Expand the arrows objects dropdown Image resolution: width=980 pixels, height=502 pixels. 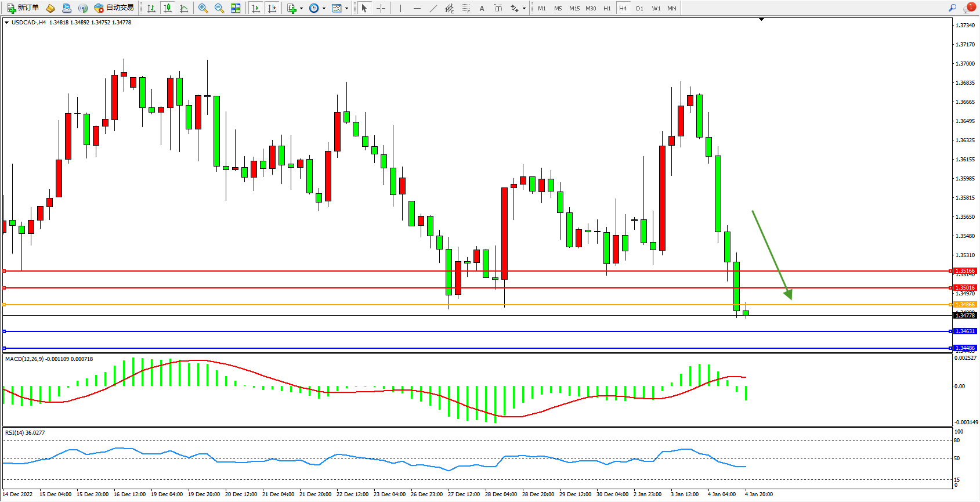tap(524, 8)
